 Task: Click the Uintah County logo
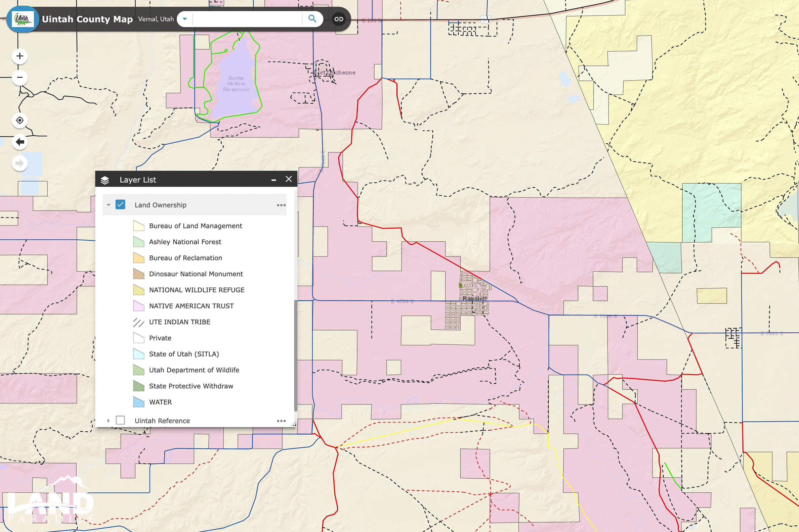23,19
